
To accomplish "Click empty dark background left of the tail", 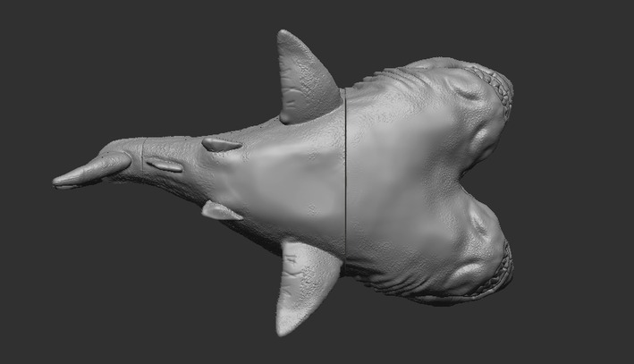I will pyautogui.click(x=26, y=178).
